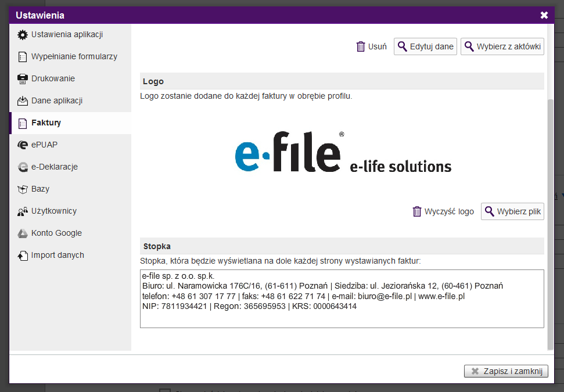Go to Drukowanie settings

click(70, 78)
